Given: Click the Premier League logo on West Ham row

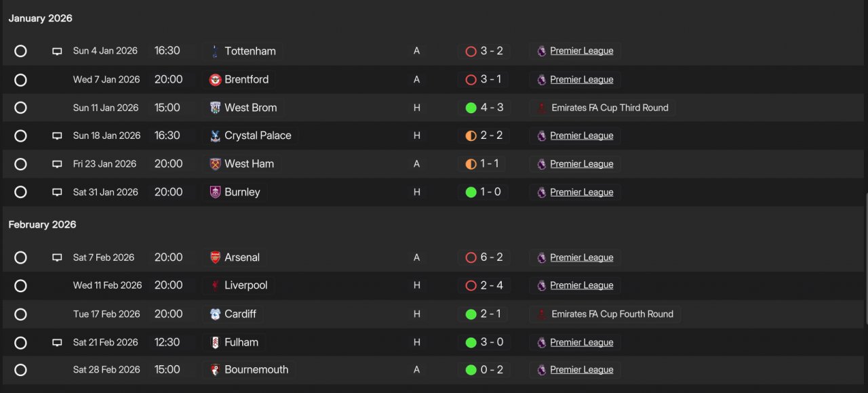Looking at the screenshot, I should tap(541, 164).
